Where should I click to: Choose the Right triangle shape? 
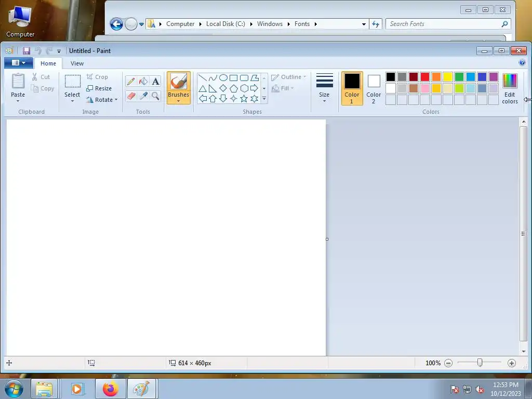[212, 88]
